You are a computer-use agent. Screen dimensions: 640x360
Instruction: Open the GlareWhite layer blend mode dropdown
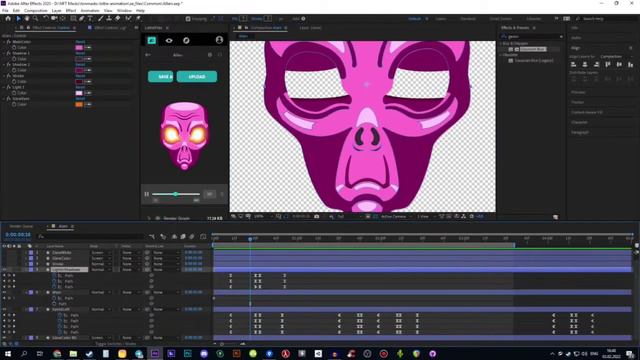100,253
